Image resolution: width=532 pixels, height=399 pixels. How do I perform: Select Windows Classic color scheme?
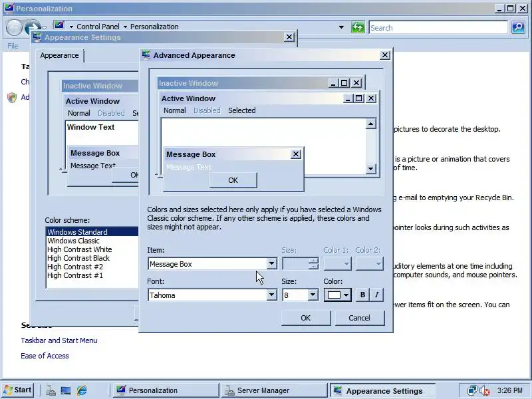pos(92,241)
